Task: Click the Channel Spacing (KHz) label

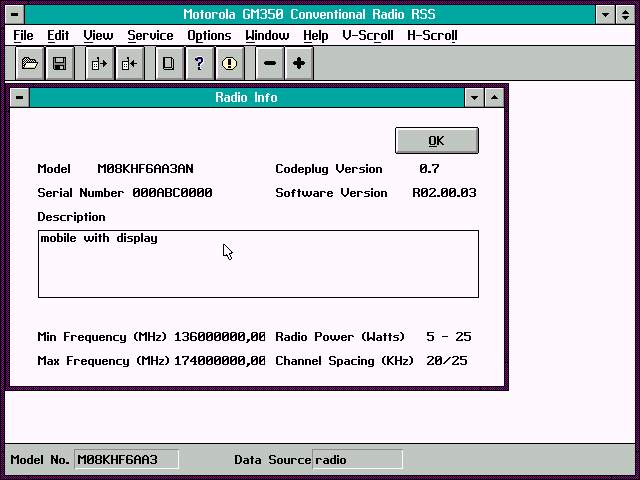Action: [344, 361]
